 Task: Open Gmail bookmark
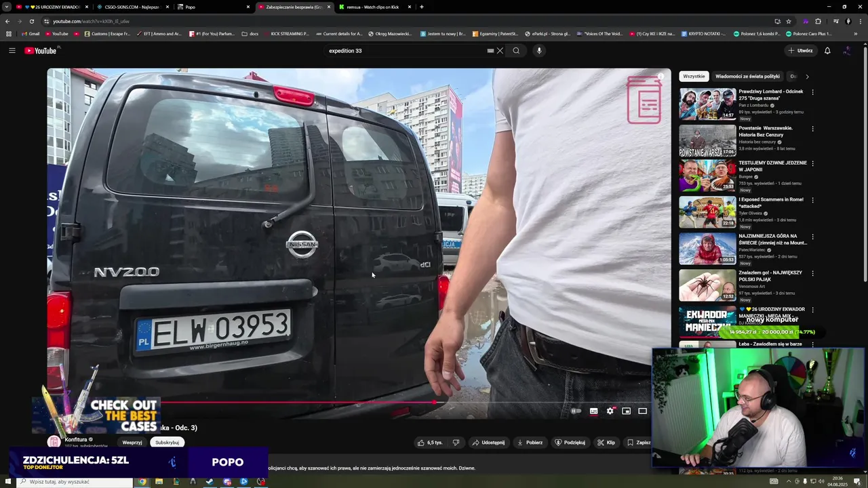(30, 34)
